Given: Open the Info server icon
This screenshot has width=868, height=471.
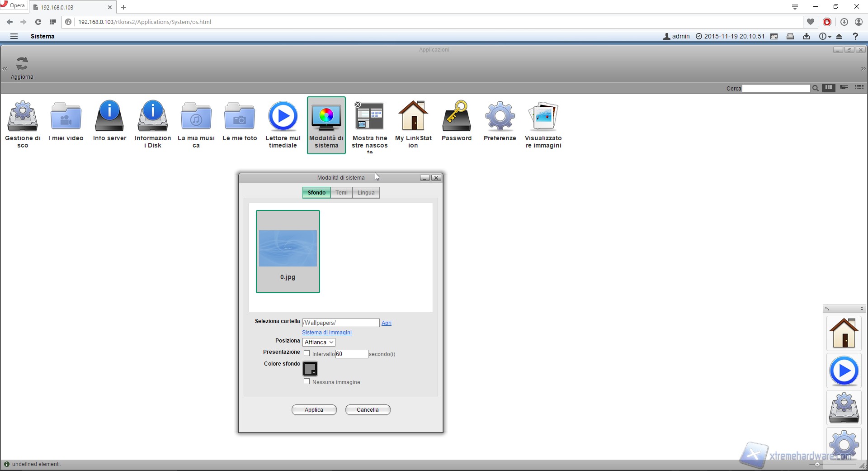Looking at the screenshot, I should click(x=109, y=116).
